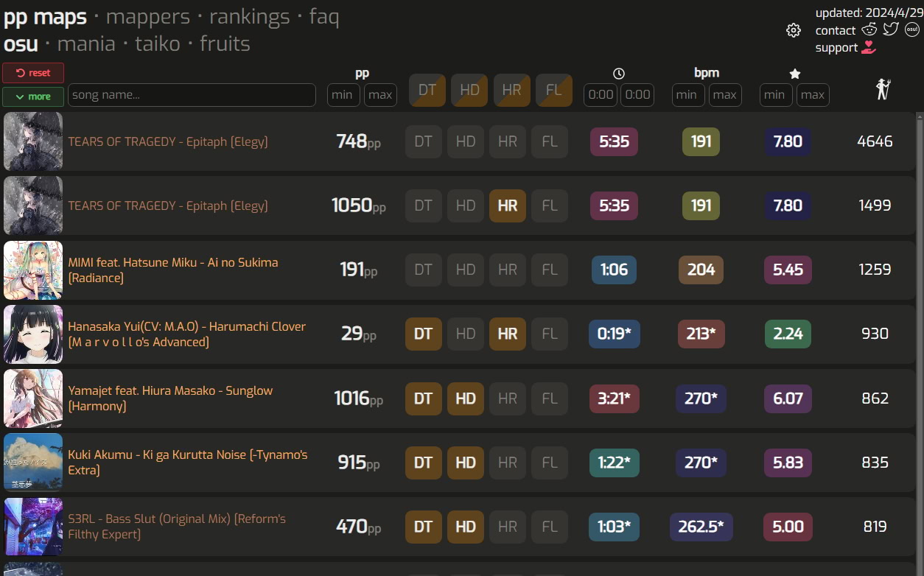Open the rankings page

pyautogui.click(x=249, y=16)
